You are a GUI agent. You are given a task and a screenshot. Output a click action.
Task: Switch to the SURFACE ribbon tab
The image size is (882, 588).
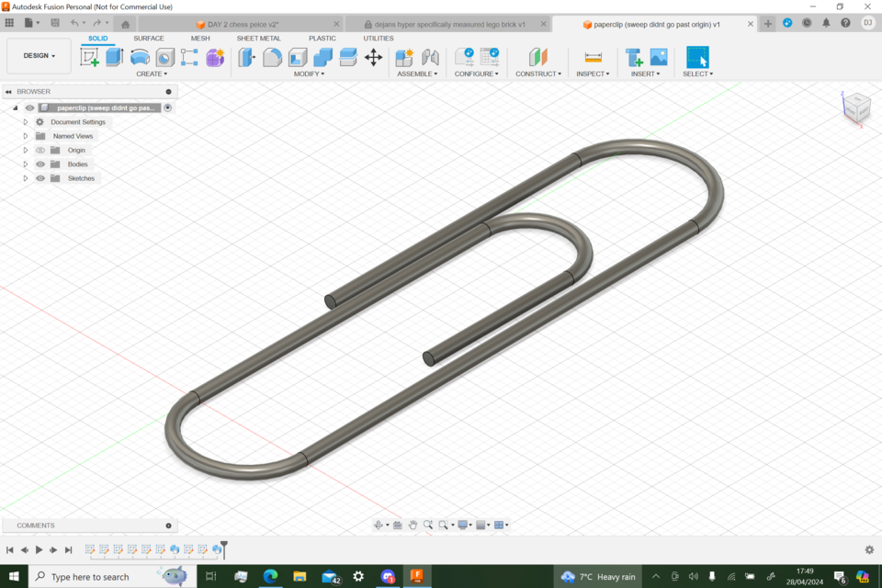[149, 39]
